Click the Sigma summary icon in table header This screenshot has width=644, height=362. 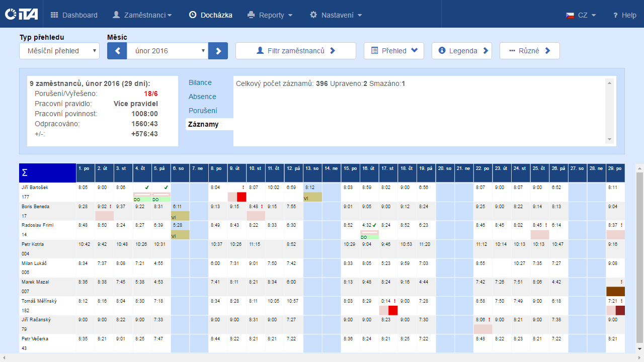25,173
